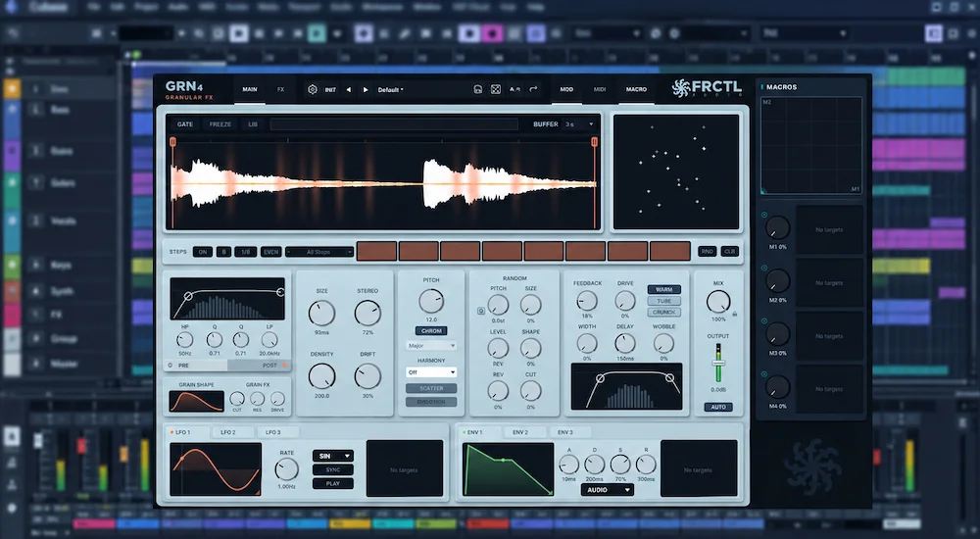
Task: Switch filter routing to POST
Action: [x=260, y=366]
